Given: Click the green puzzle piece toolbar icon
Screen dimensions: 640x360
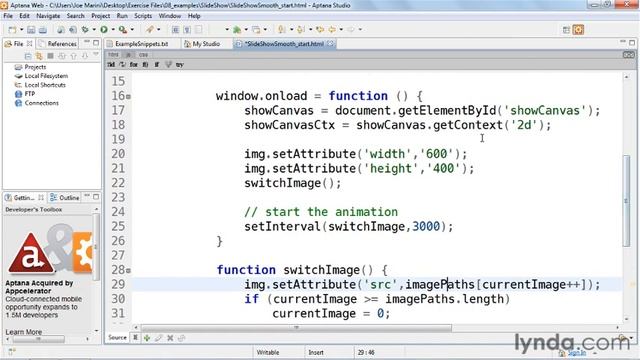Looking at the screenshot, I should 237,29.
